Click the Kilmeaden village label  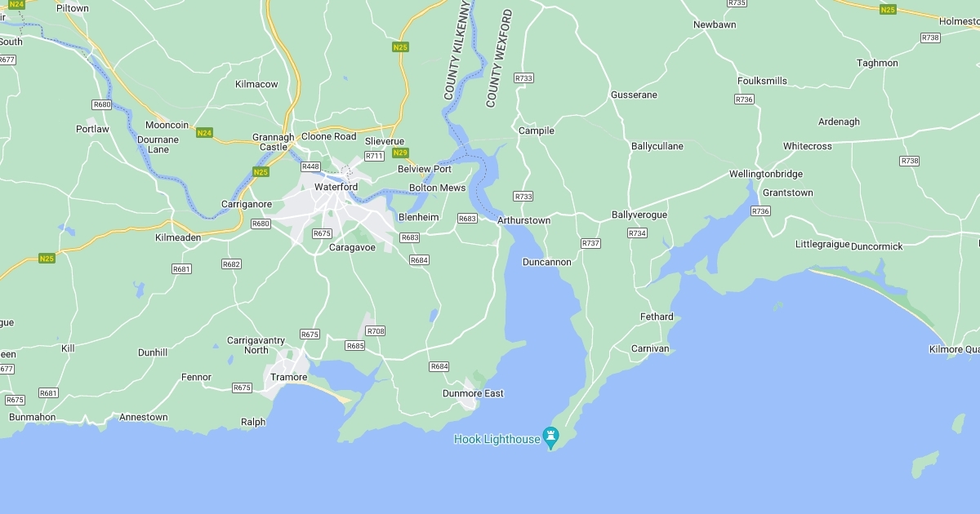pos(178,237)
